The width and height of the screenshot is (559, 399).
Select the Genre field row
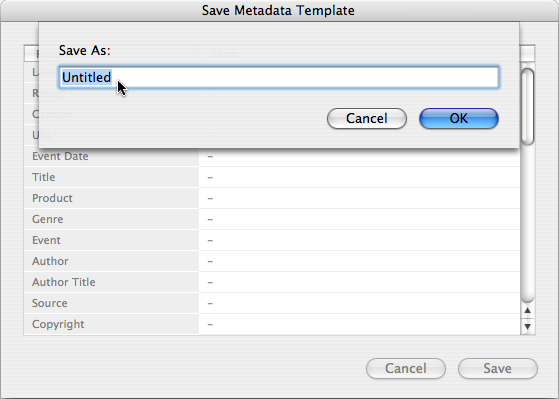coord(272,219)
